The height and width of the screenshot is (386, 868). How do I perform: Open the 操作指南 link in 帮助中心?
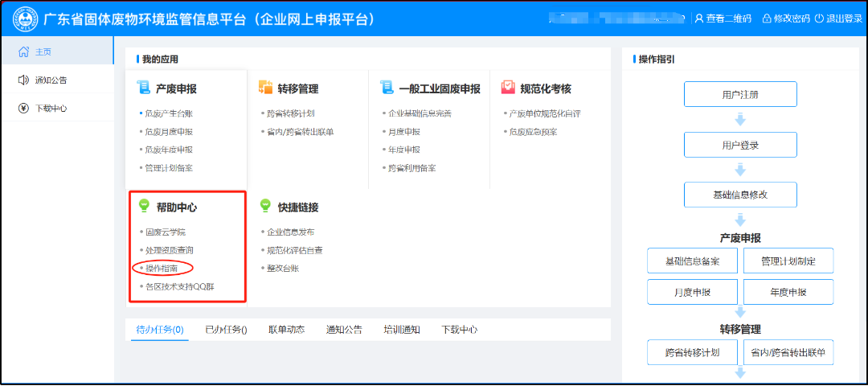(162, 268)
